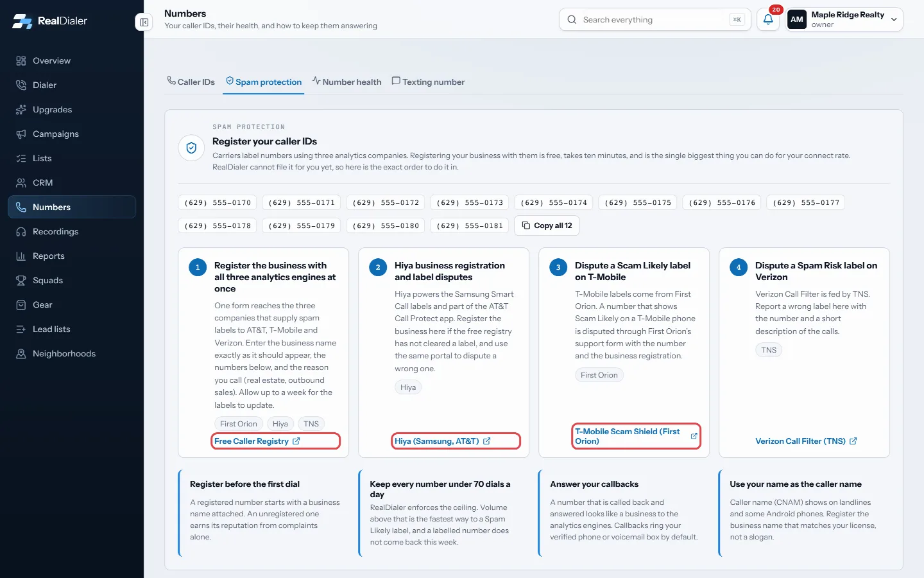This screenshot has width=924, height=578.
Task: Go to the Dialer section
Action: (72, 85)
